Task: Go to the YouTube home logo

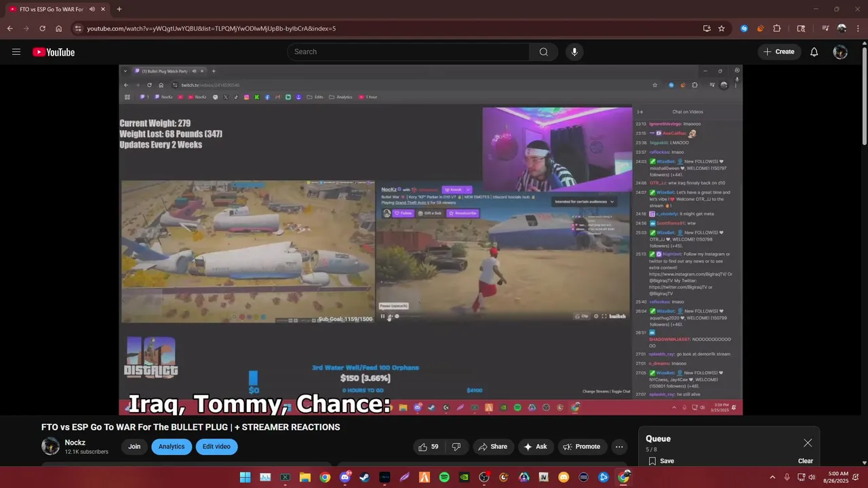Action: [54, 52]
